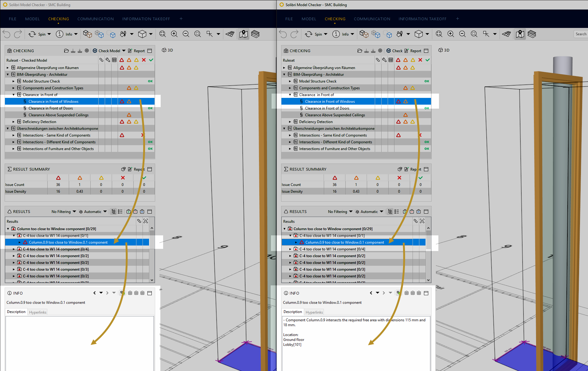Click Report in the left CHECKING panel
588x371 pixels.
click(136, 51)
